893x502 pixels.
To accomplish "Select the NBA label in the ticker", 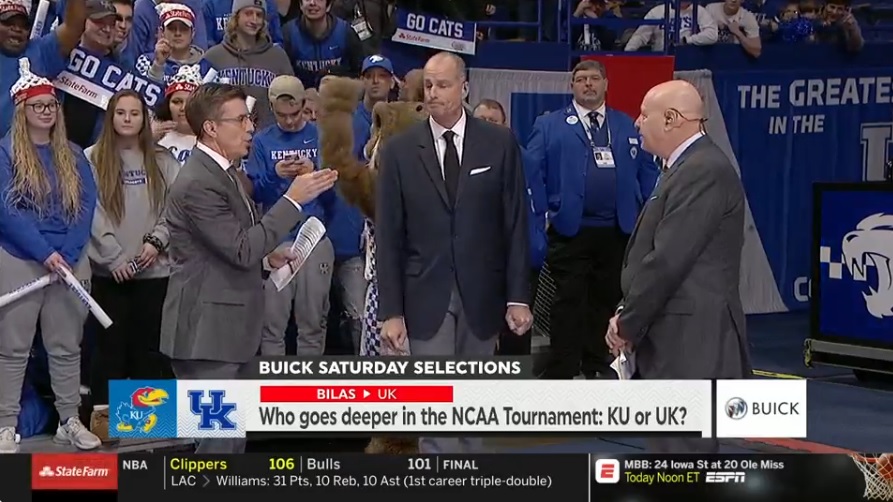I will (135, 465).
